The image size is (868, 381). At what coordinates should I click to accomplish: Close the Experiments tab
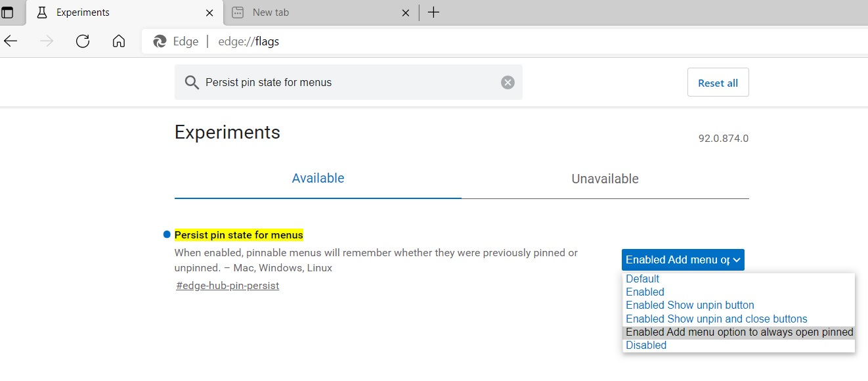[x=209, y=12]
